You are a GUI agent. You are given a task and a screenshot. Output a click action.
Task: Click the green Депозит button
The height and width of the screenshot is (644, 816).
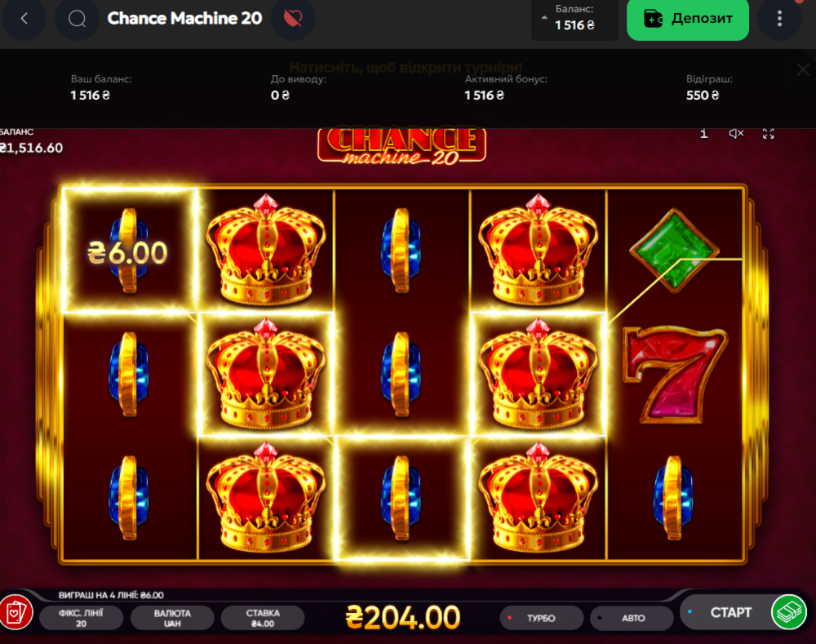(x=687, y=20)
